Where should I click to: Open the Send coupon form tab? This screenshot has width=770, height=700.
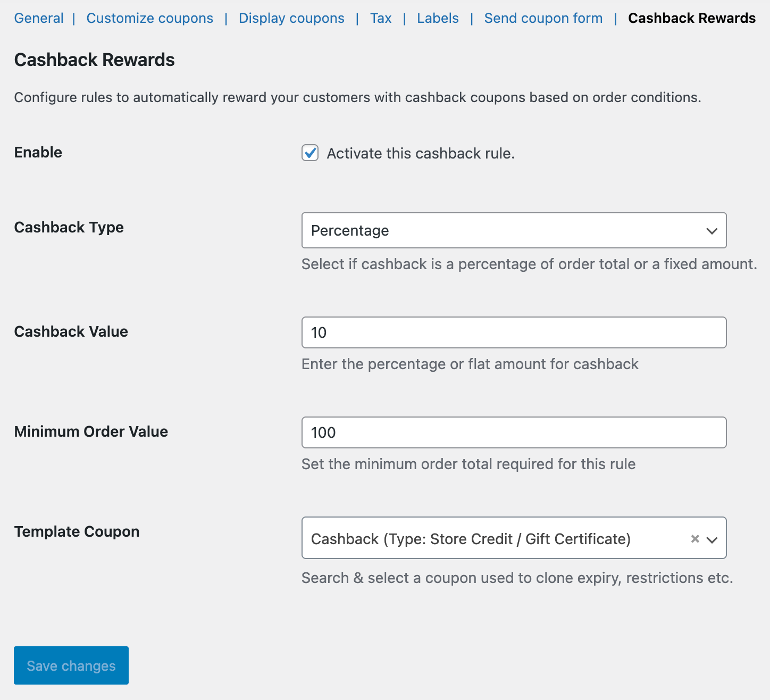[x=543, y=18]
